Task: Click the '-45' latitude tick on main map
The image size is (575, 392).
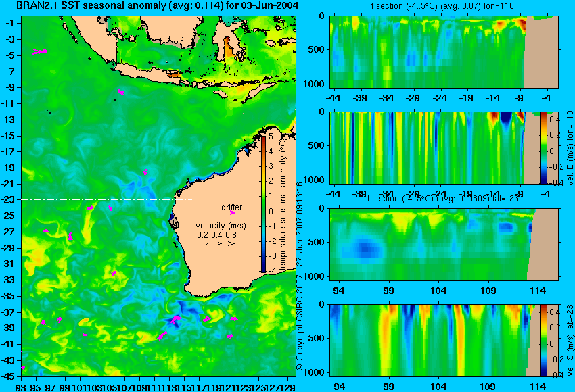Action: pos(9,376)
